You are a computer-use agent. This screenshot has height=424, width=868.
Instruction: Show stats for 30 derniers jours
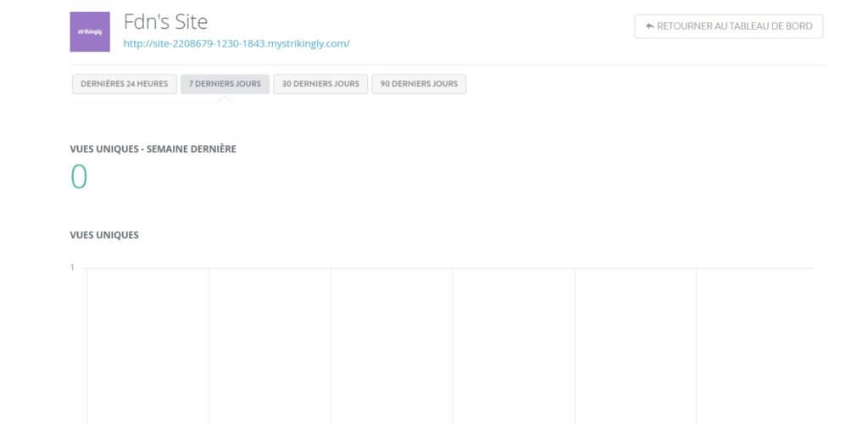pos(320,84)
